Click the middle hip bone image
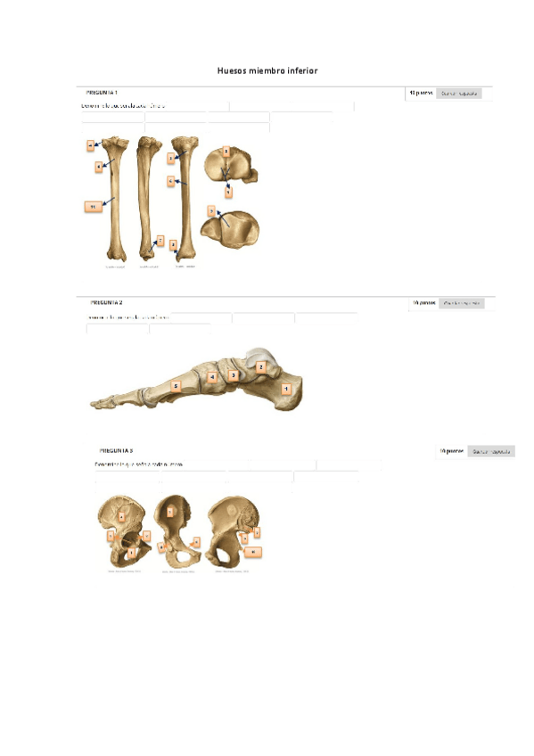The image size is (534, 756). point(177,531)
